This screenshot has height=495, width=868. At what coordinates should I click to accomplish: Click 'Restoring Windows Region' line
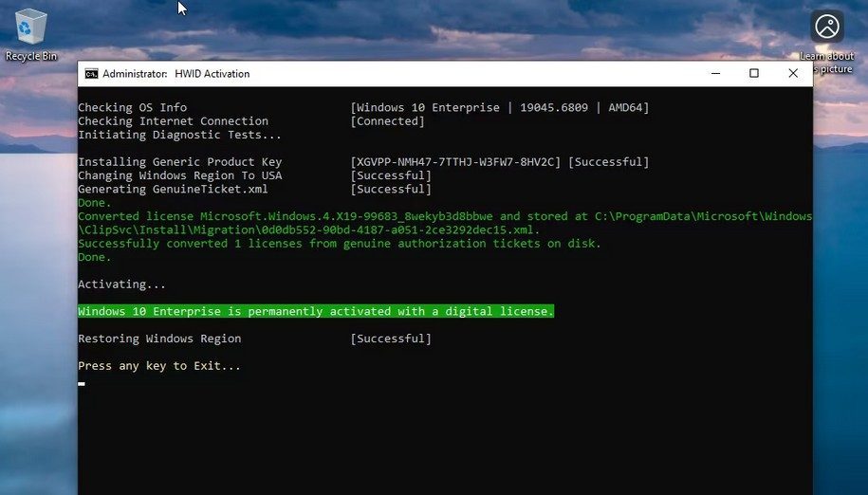159,339
